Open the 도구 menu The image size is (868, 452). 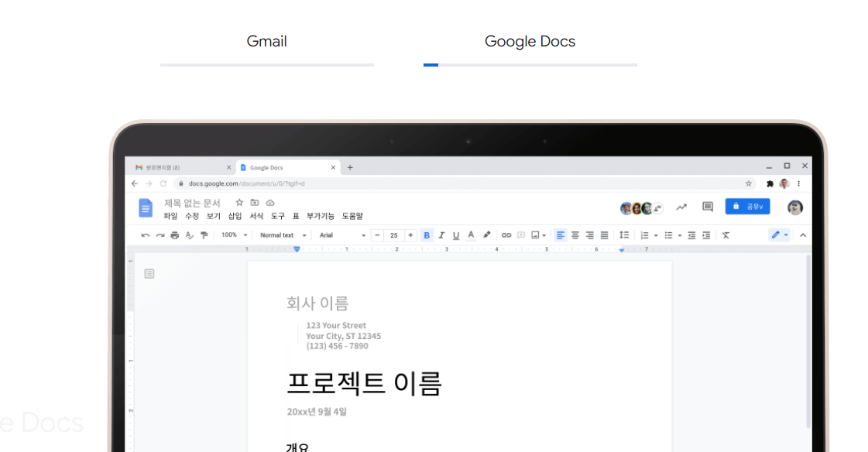pyautogui.click(x=278, y=216)
